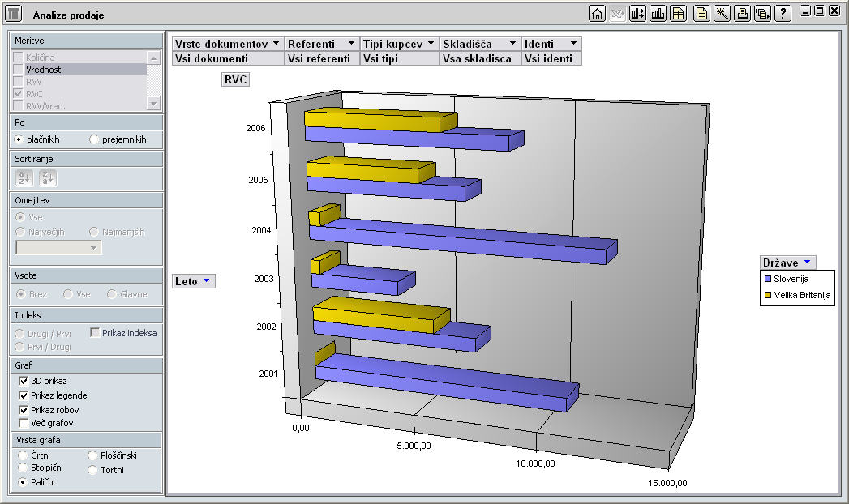Disable the Prikaz legende checkbox

24,395
